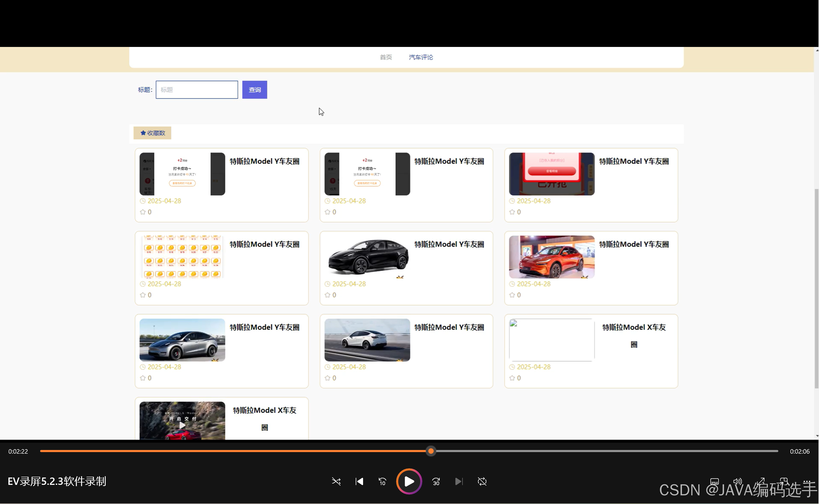Focus the 标题 search input field
Image resolution: width=819 pixels, height=504 pixels.
pyautogui.click(x=197, y=90)
